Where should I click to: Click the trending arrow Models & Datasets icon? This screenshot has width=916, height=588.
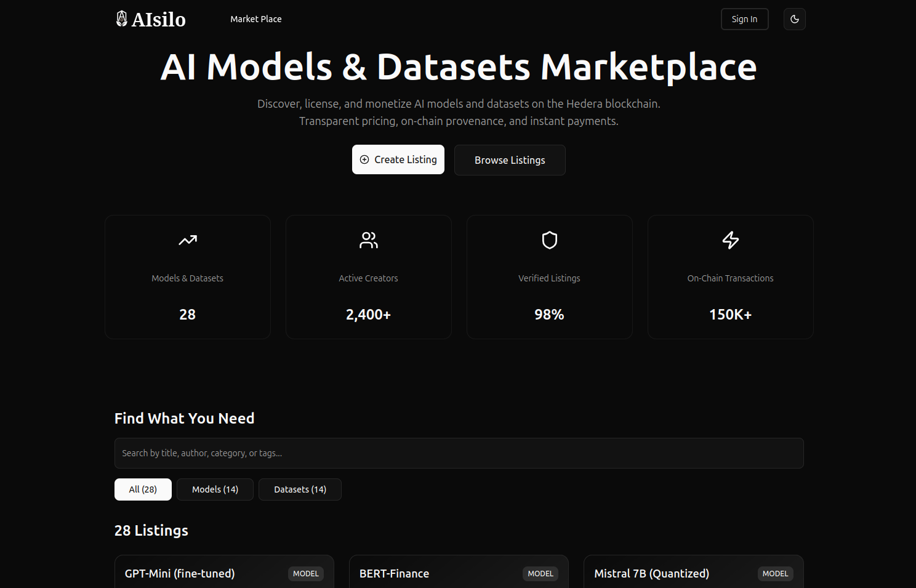(188, 240)
